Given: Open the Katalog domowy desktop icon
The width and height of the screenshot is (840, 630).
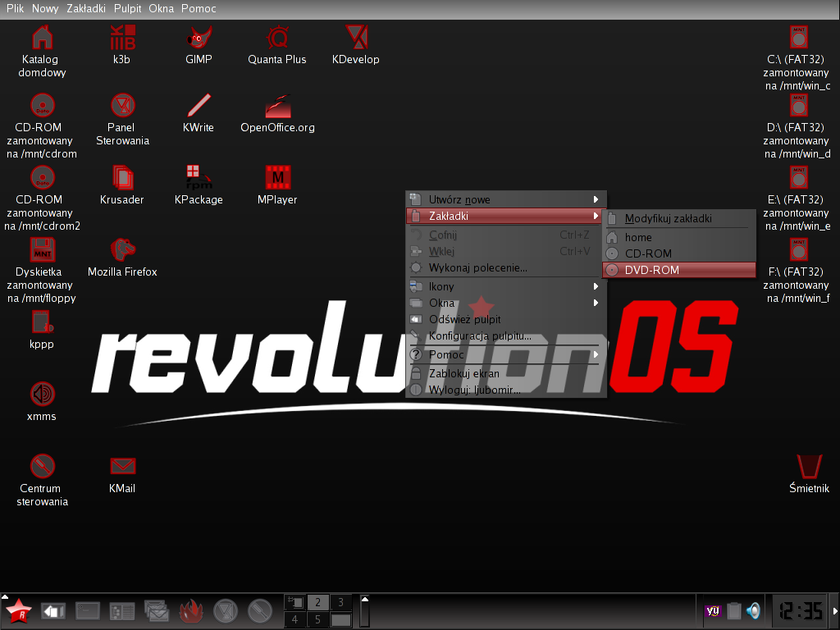Looking at the screenshot, I should pos(43,39).
